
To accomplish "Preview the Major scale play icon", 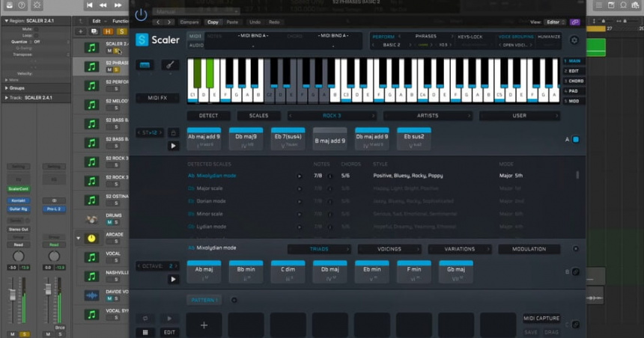I will point(300,188).
